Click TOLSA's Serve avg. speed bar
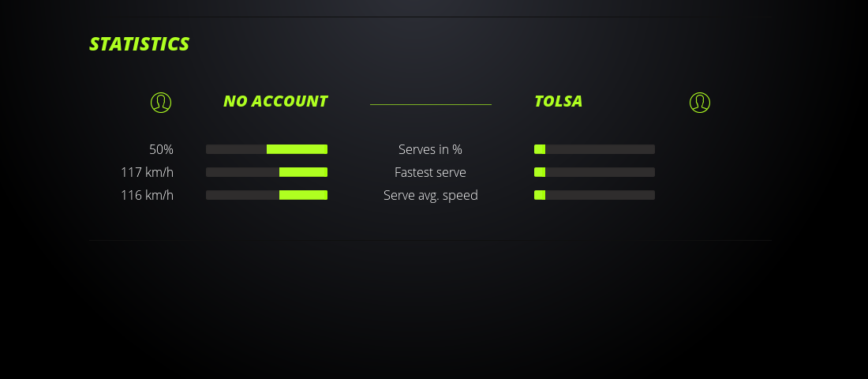This screenshot has width=868, height=379. (594, 195)
